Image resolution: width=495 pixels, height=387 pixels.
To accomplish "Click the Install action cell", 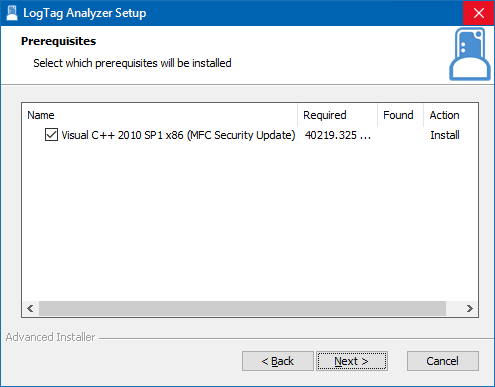I will pyautogui.click(x=445, y=135).
